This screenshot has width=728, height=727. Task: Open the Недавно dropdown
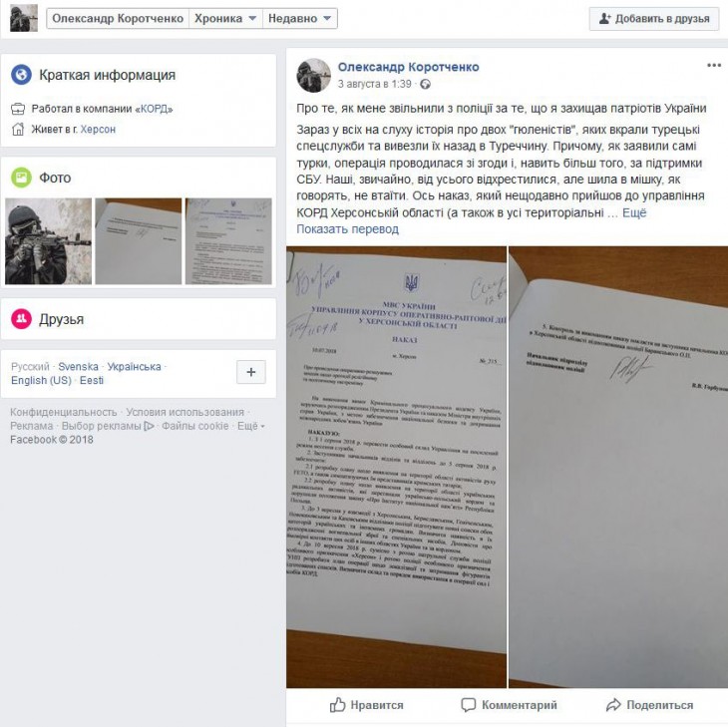click(x=300, y=19)
